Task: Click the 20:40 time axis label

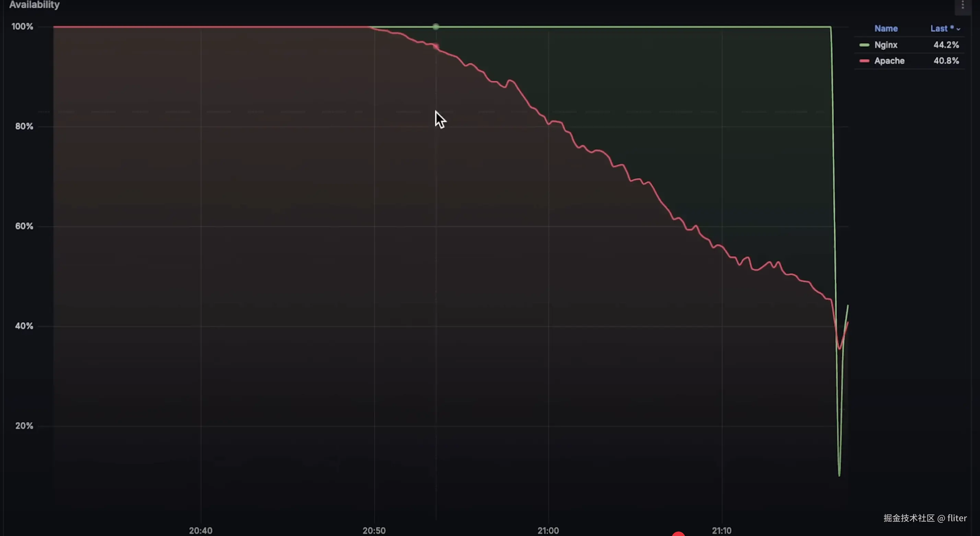Action: pyautogui.click(x=200, y=530)
